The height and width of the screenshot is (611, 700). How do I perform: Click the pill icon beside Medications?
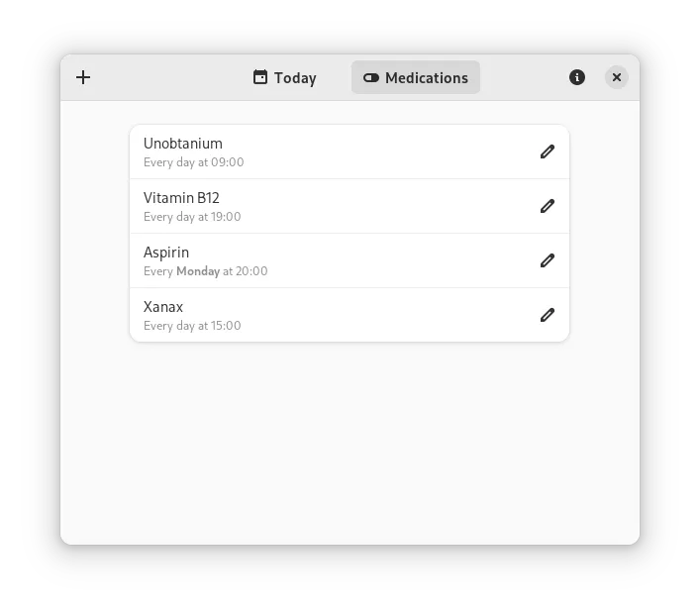[x=371, y=77]
